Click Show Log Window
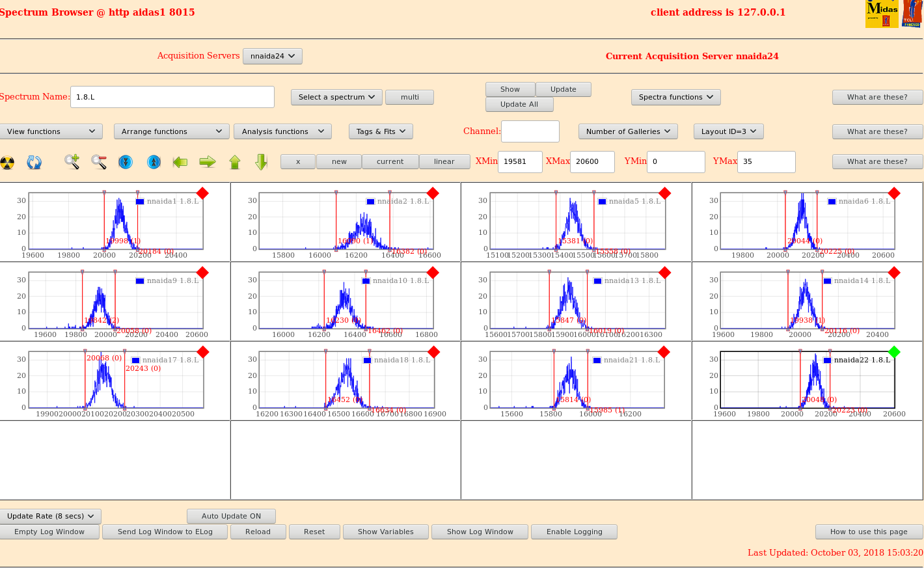The image size is (924, 568). pyautogui.click(x=480, y=532)
